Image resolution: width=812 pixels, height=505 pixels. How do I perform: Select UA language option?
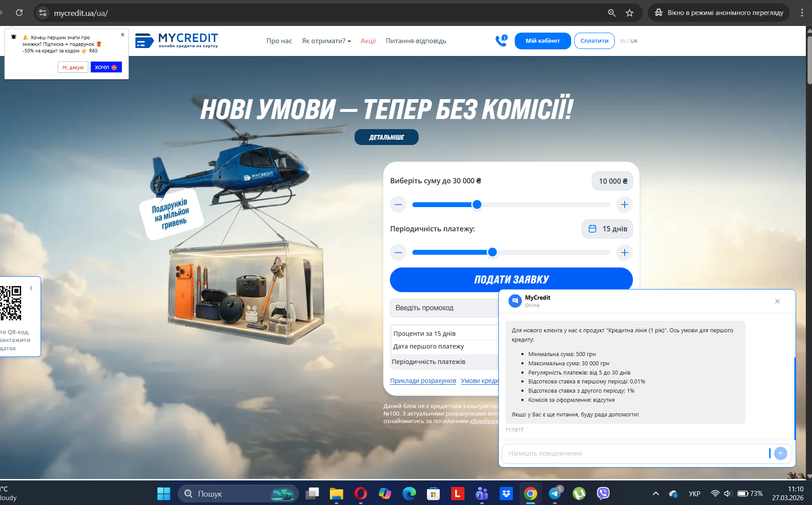[634, 41]
